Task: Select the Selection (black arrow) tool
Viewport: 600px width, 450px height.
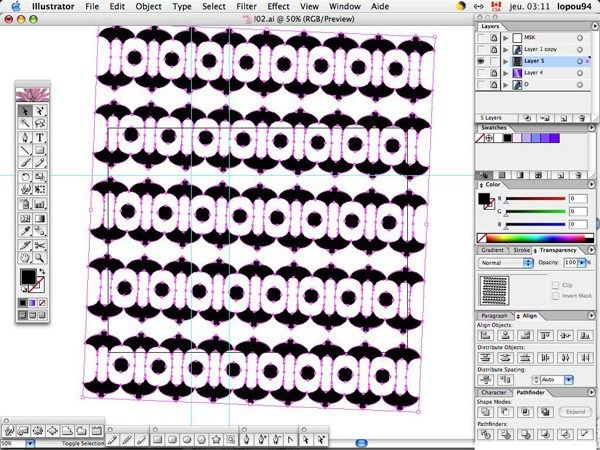Action: (25, 111)
